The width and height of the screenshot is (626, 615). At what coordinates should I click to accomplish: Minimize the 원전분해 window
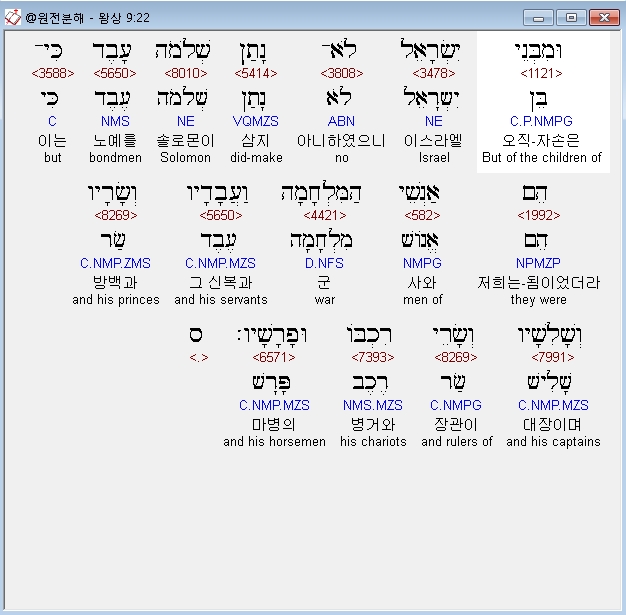point(538,18)
